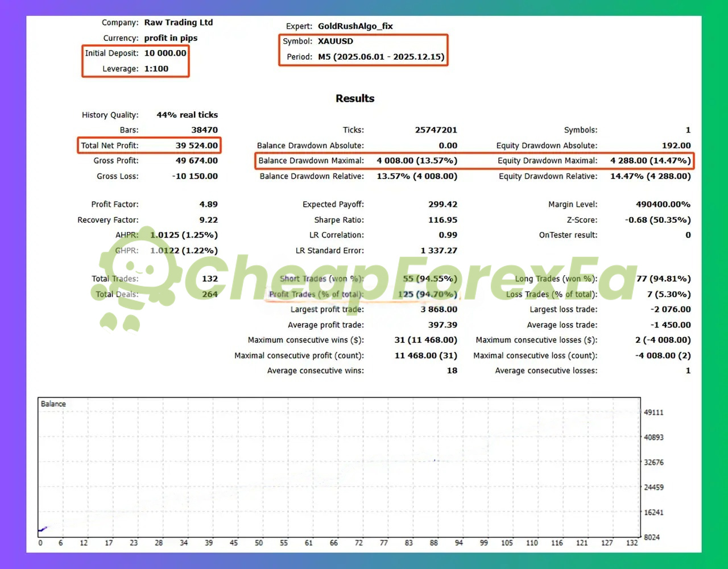Click the Total Trades value 132
728x569 pixels.
coord(210,279)
